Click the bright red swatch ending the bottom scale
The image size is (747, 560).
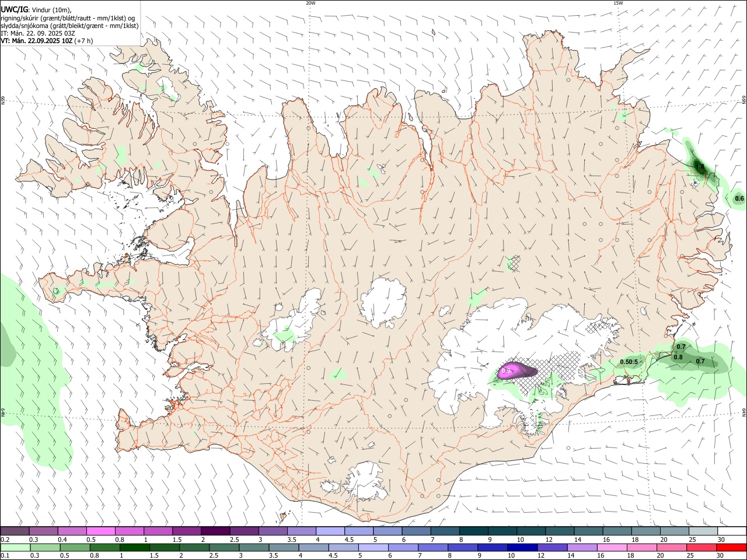click(x=731, y=548)
